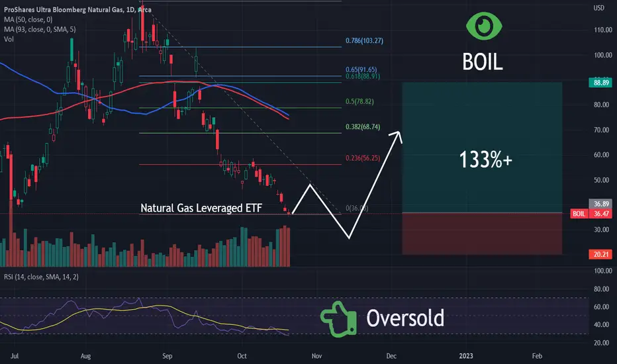Viewport: 617px width, 364px height.
Task: Click the Sep label on the time axis
Action: (167, 356)
